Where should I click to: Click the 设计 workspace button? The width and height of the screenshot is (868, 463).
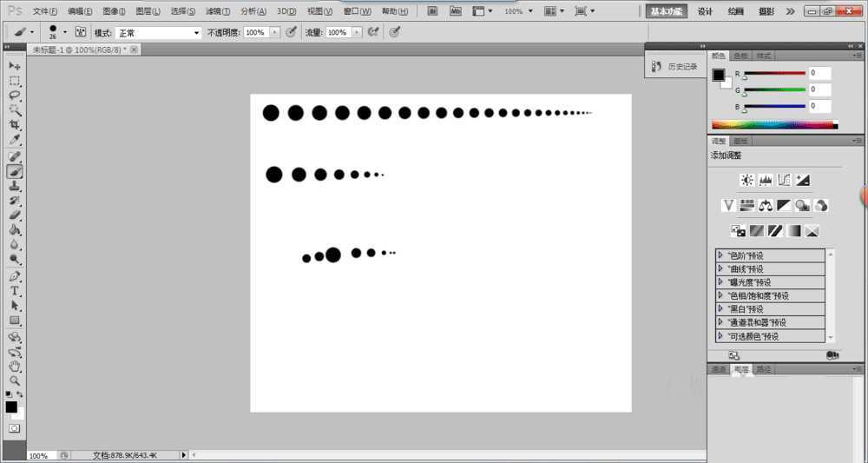point(705,11)
